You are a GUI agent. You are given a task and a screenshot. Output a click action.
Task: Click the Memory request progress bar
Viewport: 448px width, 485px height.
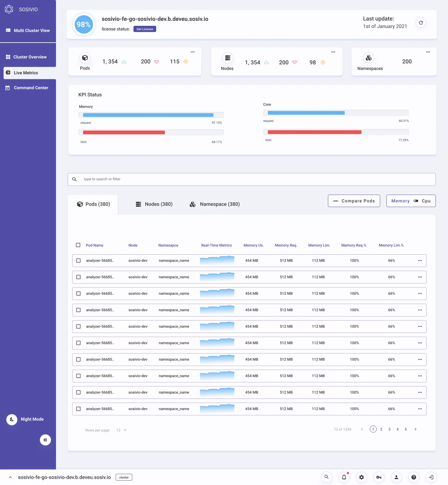pyautogui.click(x=151, y=115)
